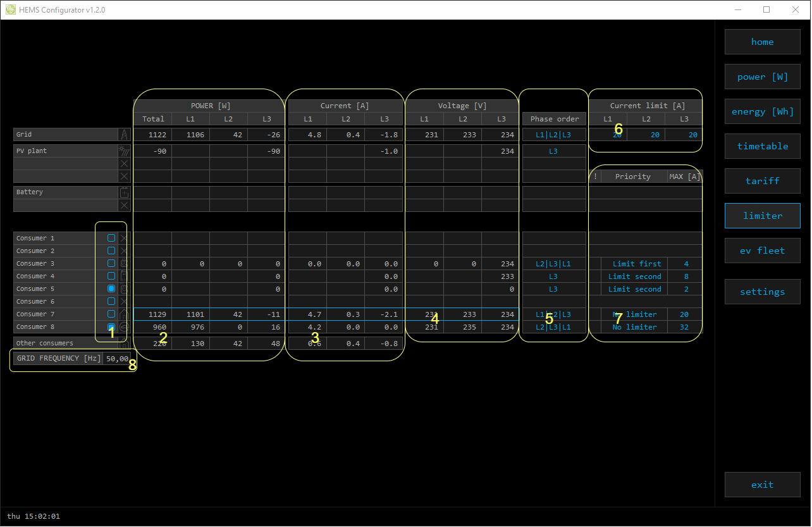Image resolution: width=812 pixels, height=527 pixels.
Task: Click the Grid power pylon icon
Action: coord(124,135)
